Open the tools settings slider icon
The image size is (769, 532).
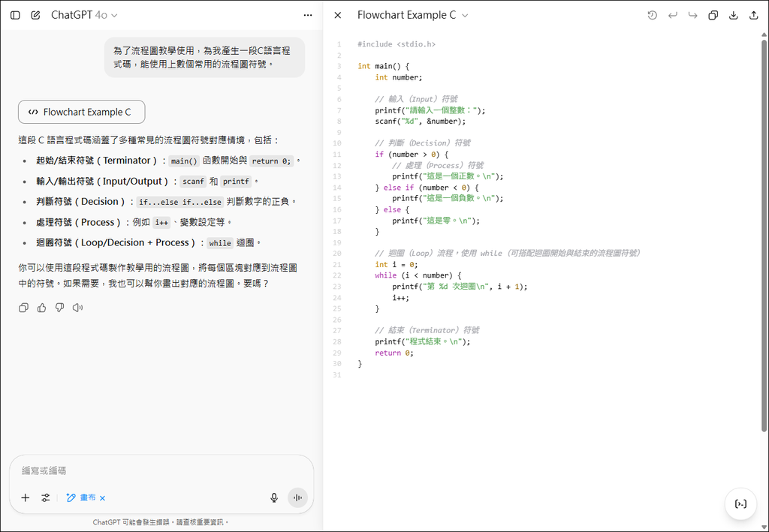pos(46,497)
